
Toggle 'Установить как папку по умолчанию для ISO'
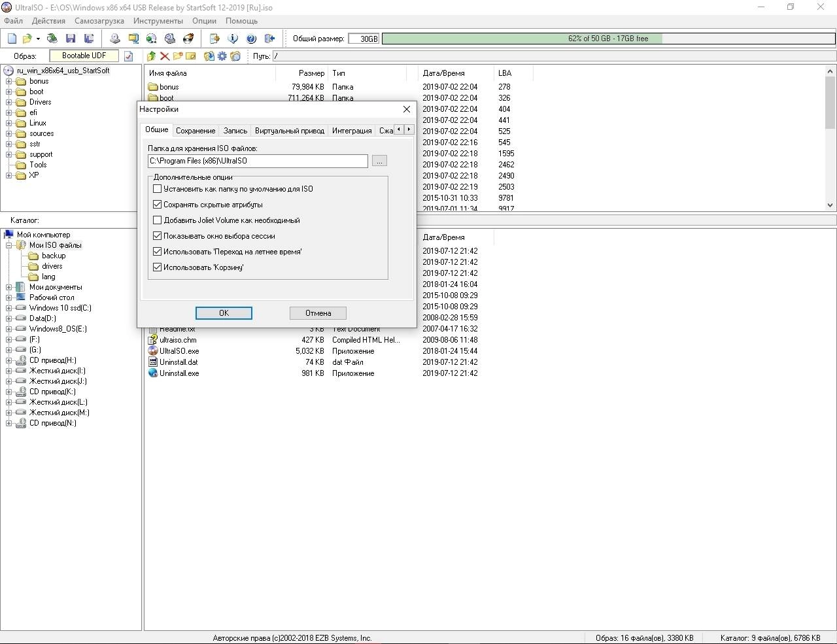[157, 189]
